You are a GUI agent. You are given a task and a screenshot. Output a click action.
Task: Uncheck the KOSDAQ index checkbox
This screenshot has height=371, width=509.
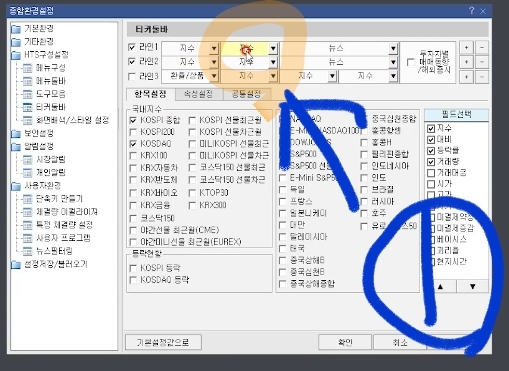[133, 144]
